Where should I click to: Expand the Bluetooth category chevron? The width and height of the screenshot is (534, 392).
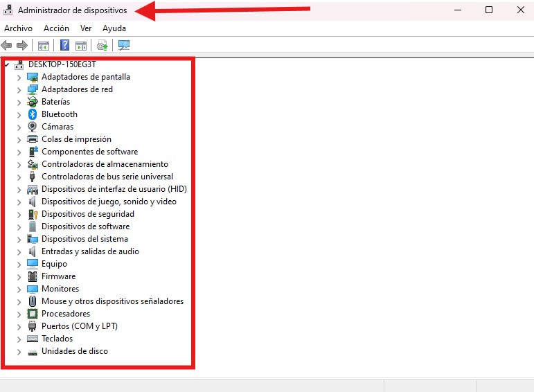tap(19, 115)
